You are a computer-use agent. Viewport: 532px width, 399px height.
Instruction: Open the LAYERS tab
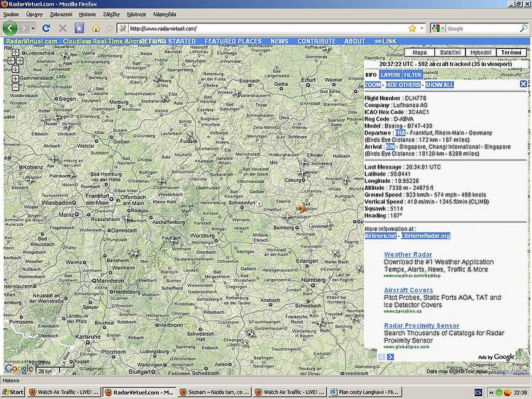(x=390, y=74)
